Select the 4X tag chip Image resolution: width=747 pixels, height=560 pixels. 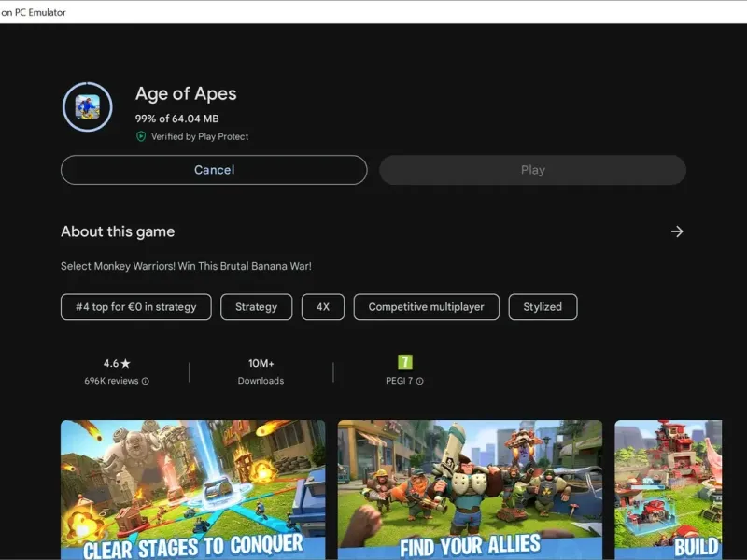click(323, 307)
